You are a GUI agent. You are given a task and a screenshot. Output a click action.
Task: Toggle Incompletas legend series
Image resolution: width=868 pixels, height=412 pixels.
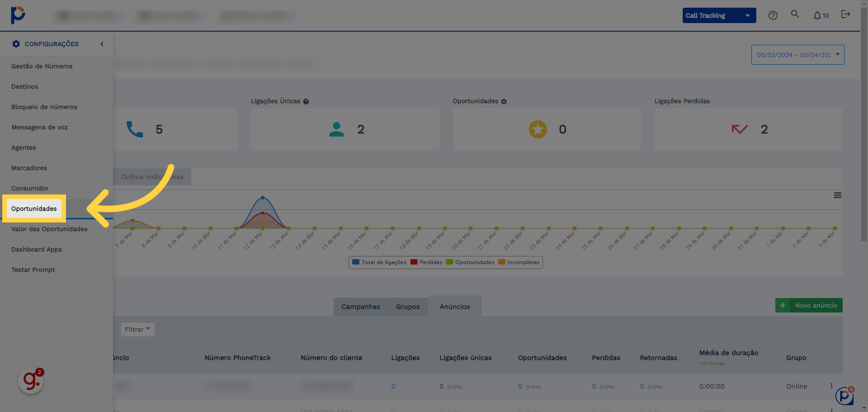pos(519,262)
